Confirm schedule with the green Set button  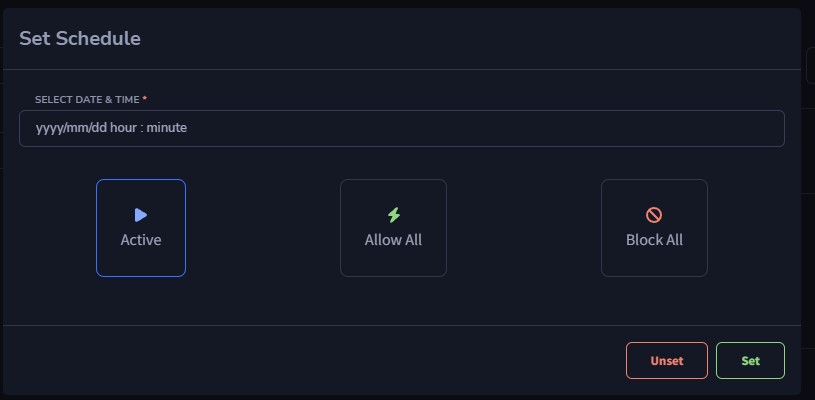pyautogui.click(x=751, y=361)
